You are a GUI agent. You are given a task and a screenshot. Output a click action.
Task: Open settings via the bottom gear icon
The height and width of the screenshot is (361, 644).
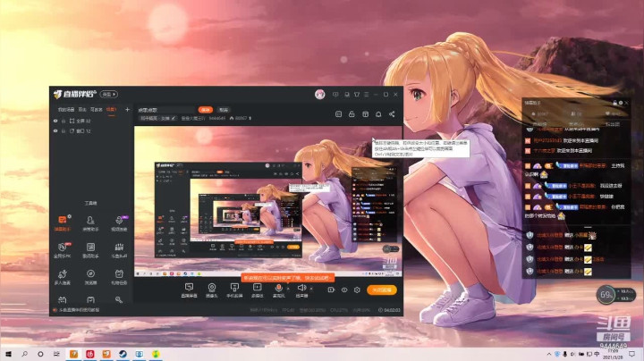pos(357,290)
